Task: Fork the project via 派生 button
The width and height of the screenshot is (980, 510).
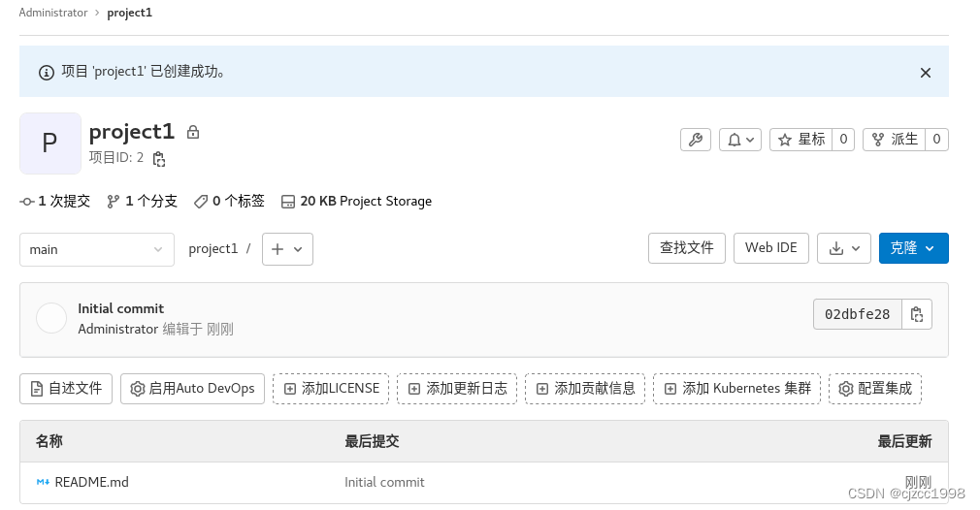Action: [x=895, y=140]
